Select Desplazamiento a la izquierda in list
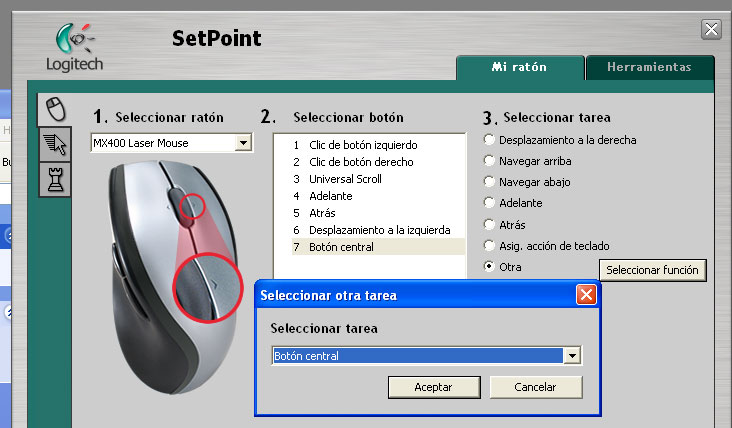Image resolution: width=732 pixels, height=428 pixels. pos(378,230)
